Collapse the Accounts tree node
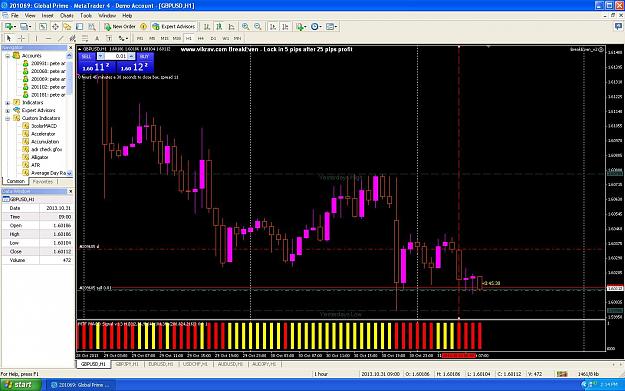 tap(7, 56)
